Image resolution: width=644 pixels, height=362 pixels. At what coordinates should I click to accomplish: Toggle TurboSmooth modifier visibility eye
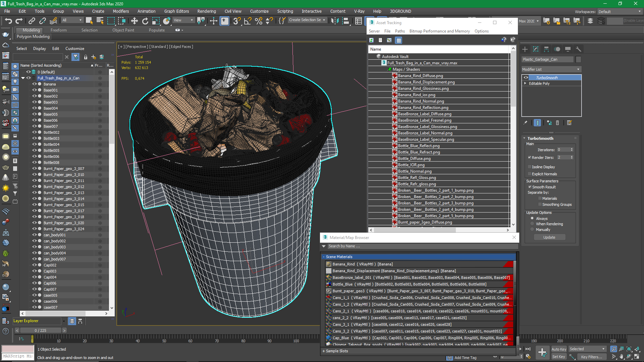click(526, 77)
